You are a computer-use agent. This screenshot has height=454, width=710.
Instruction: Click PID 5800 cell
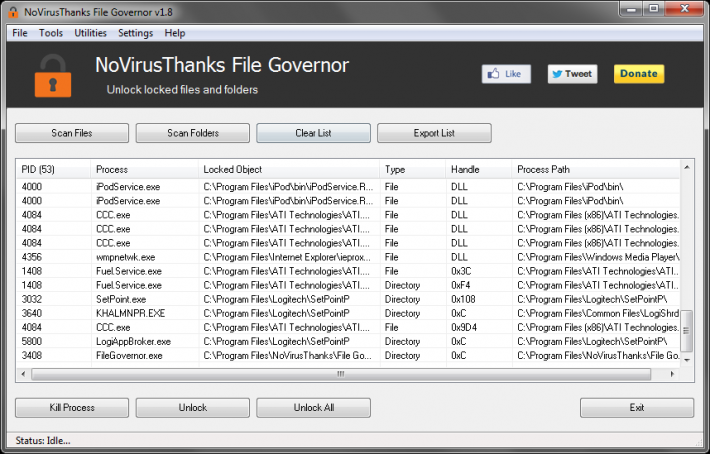(x=32, y=341)
